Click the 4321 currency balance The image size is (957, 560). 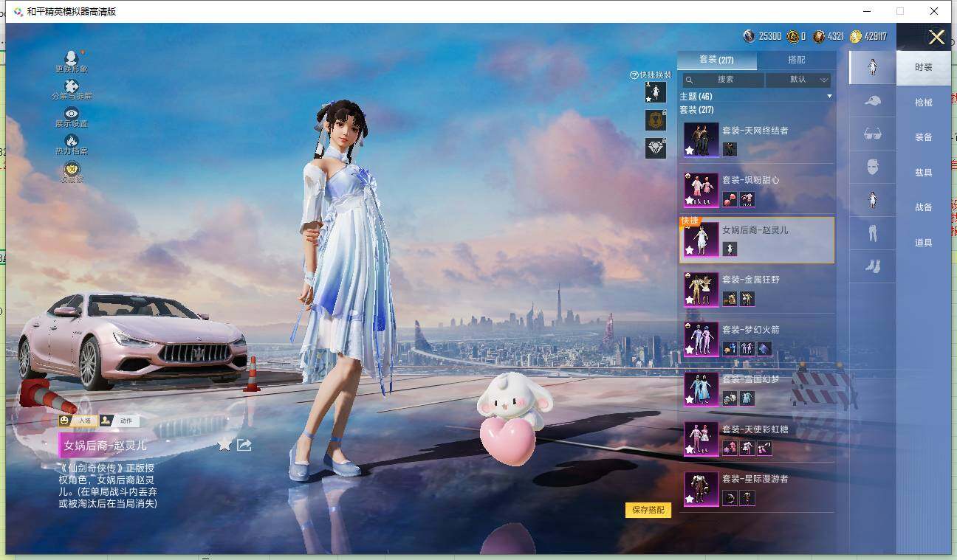pyautogui.click(x=829, y=36)
